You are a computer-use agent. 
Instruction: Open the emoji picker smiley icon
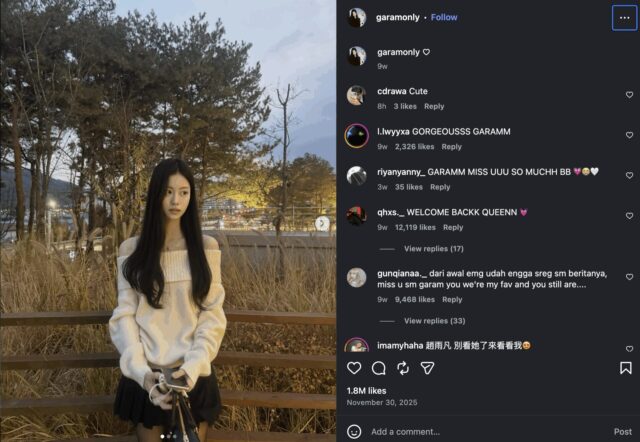354,431
